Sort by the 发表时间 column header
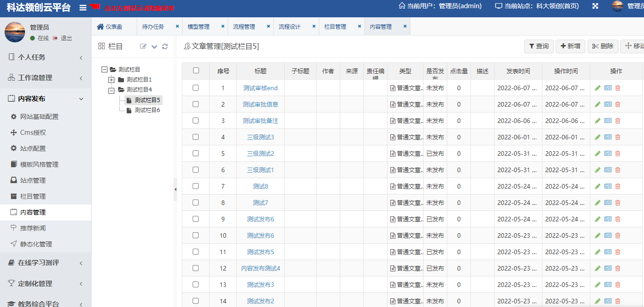 coord(518,71)
